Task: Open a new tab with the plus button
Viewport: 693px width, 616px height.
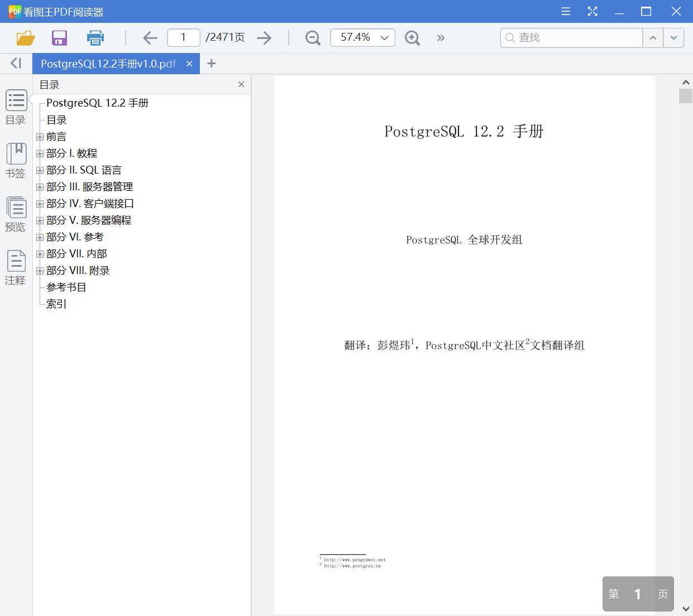Action: coord(211,64)
